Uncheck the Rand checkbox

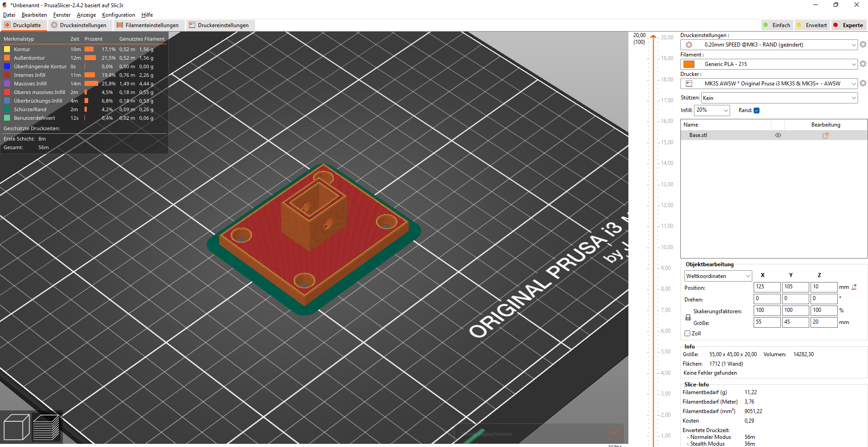coord(756,110)
